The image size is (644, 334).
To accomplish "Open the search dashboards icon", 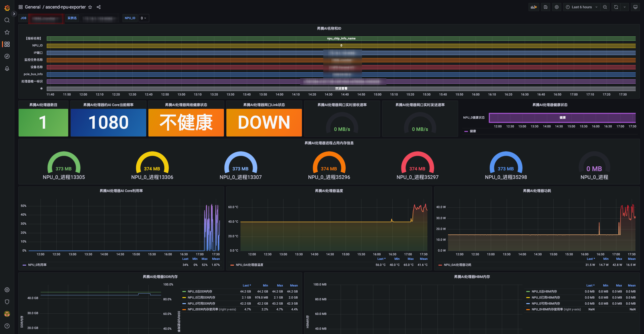I will (7, 20).
